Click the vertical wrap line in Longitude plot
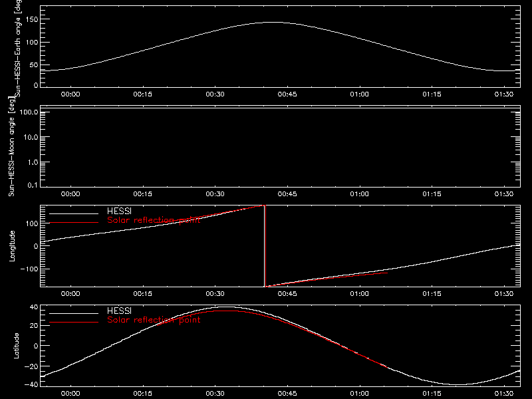This screenshot has height=399, width=532. (x=265, y=246)
